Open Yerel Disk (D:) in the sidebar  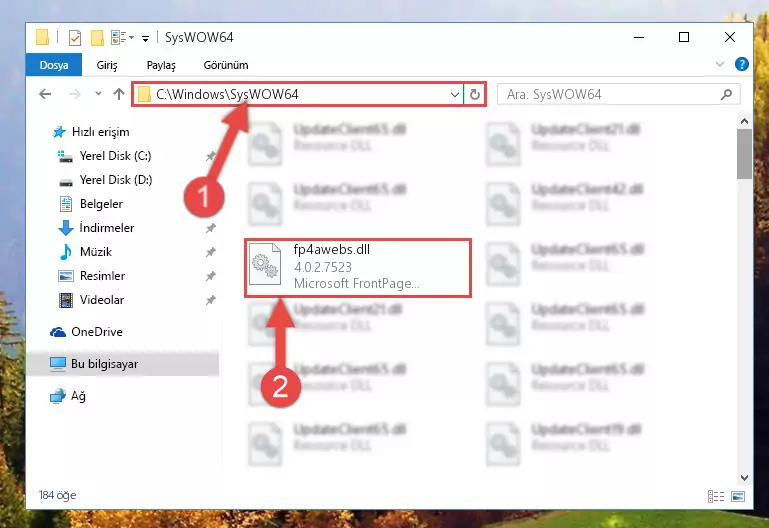click(x=116, y=180)
